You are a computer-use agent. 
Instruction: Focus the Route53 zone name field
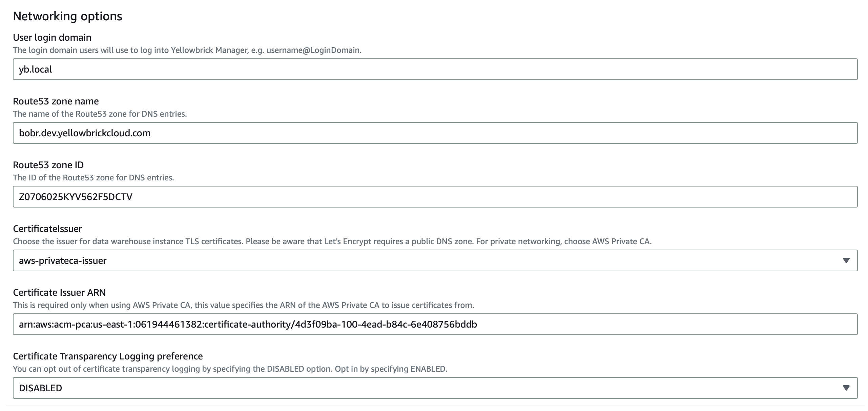click(435, 133)
